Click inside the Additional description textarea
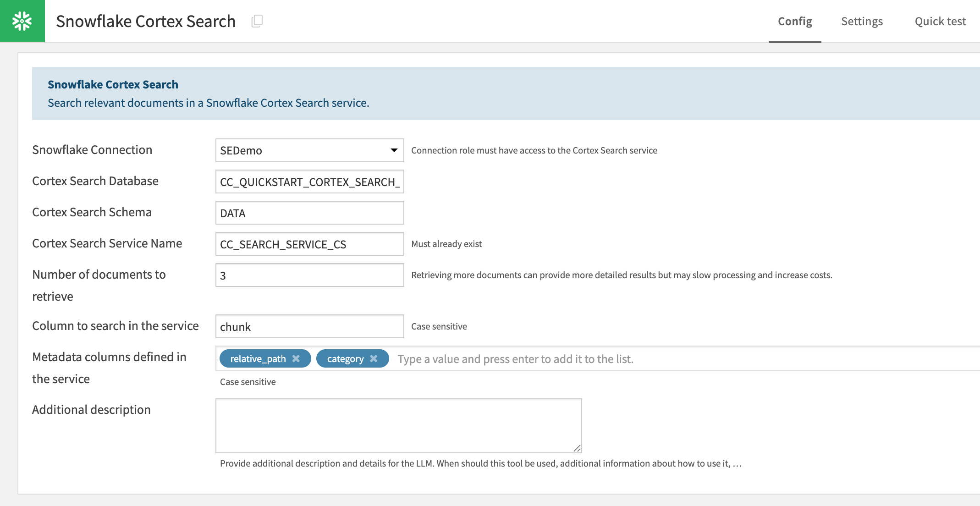The height and width of the screenshot is (506, 980). point(399,426)
